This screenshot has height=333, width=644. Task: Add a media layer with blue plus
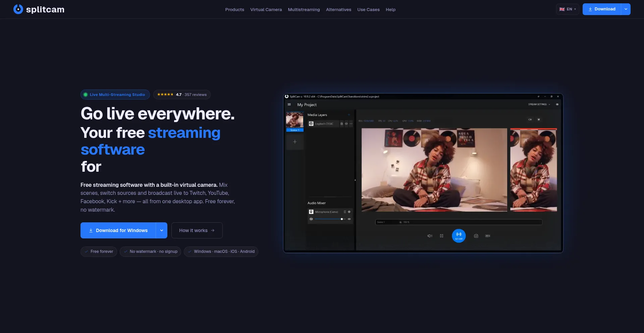(x=349, y=115)
